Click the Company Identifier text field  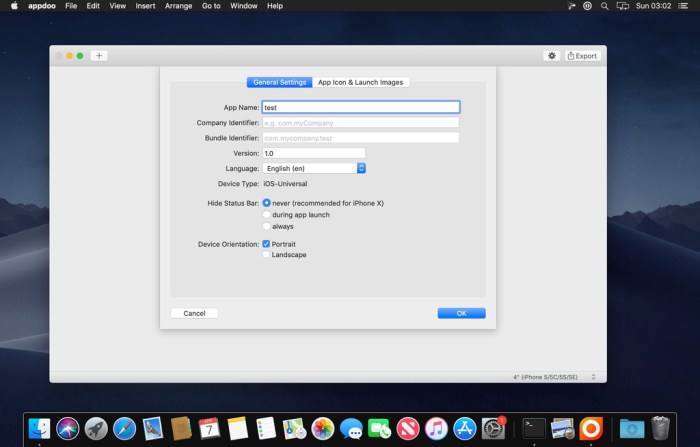point(360,122)
